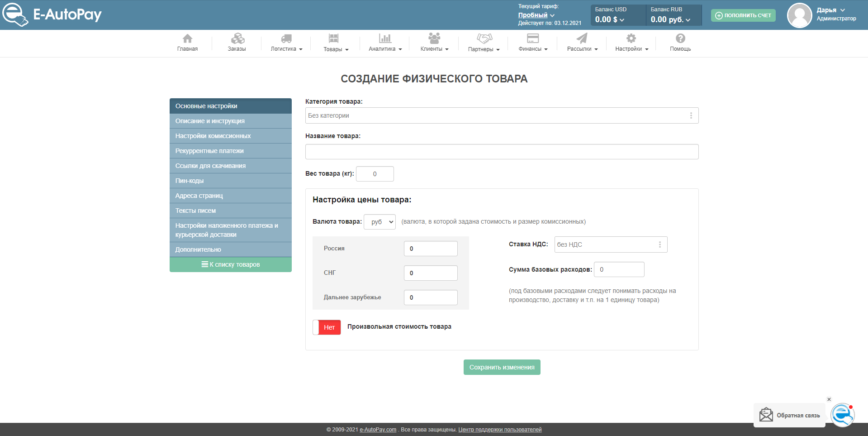Click the Рассылки paper plane icon
Viewport: 868px width, 436px height.
tap(582, 38)
